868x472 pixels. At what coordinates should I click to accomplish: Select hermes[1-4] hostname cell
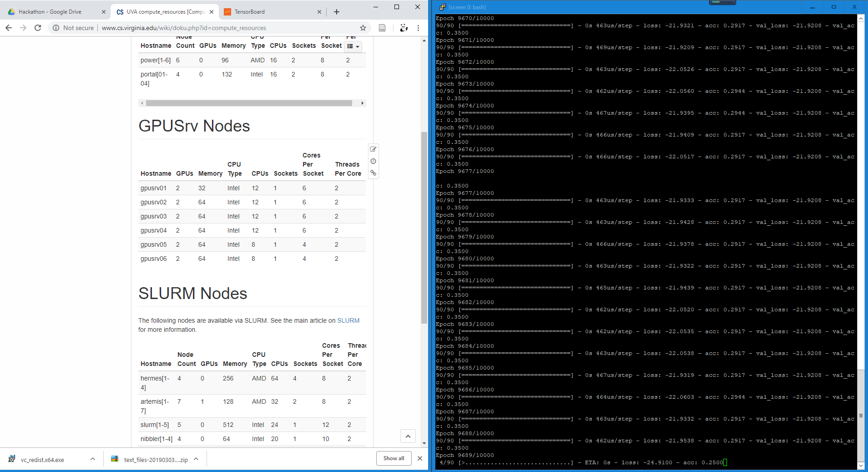click(155, 383)
